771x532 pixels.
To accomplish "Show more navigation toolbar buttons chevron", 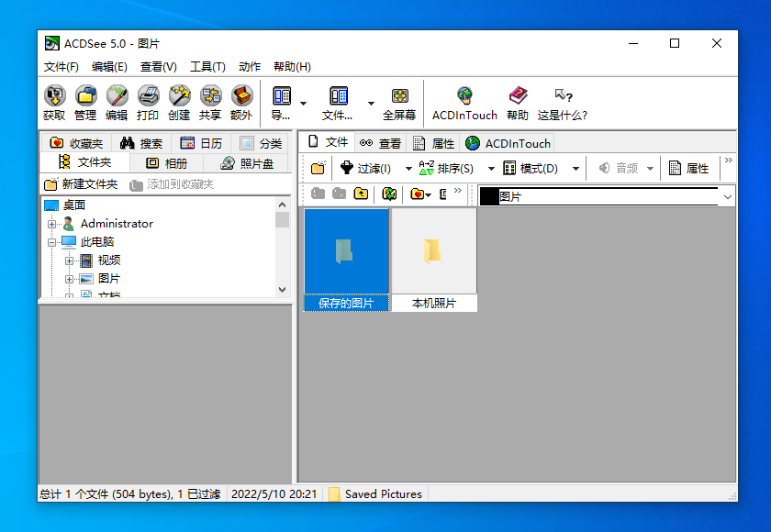I will pos(458,190).
